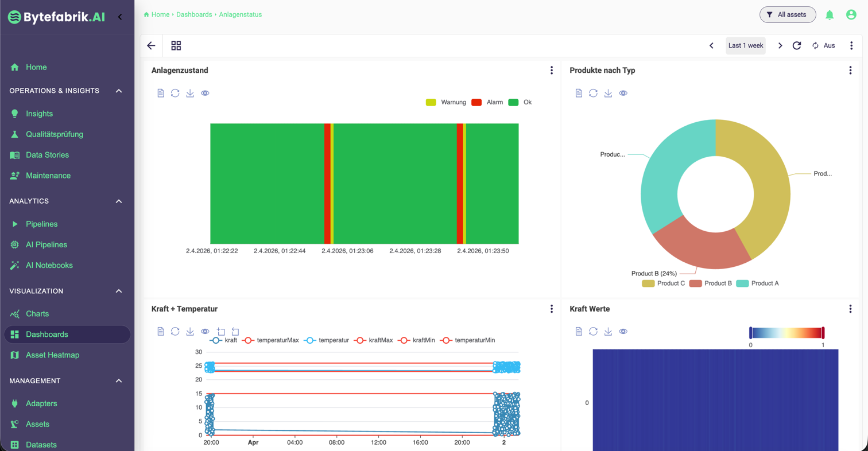
Task: Collapse the VISUALIZATION sidebar section
Action: [x=118, y=291]
